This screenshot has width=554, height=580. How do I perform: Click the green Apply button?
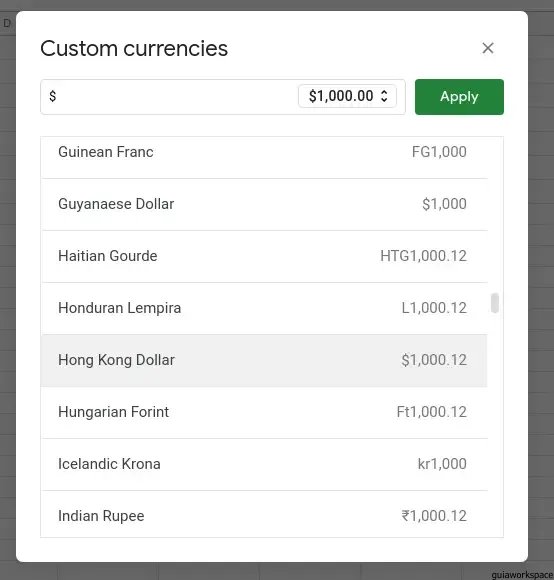point(459,97)
